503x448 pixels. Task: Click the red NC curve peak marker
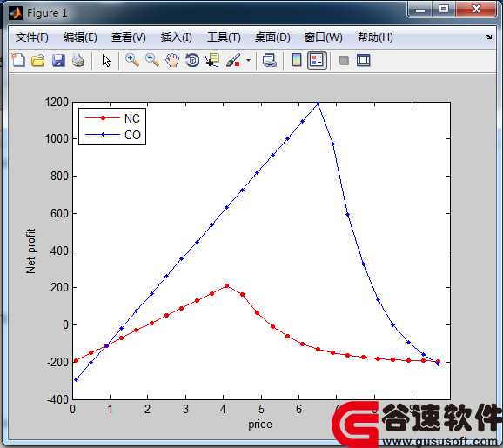(227, 285)
